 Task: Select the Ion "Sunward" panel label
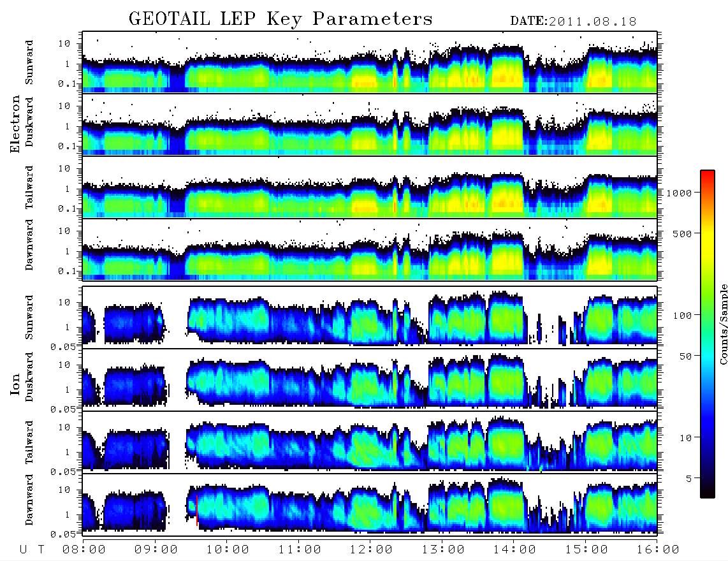point(29,317)
